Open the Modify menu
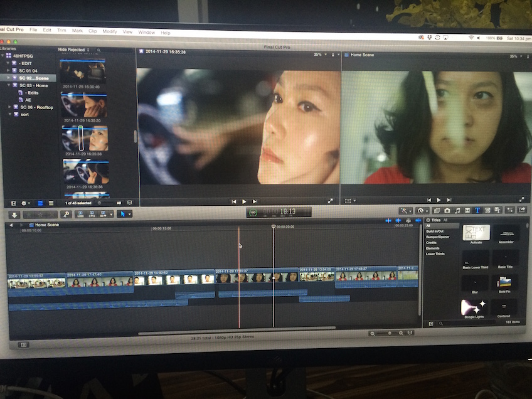This screenshot has width=532, height=399. click(x=110, y=31)
